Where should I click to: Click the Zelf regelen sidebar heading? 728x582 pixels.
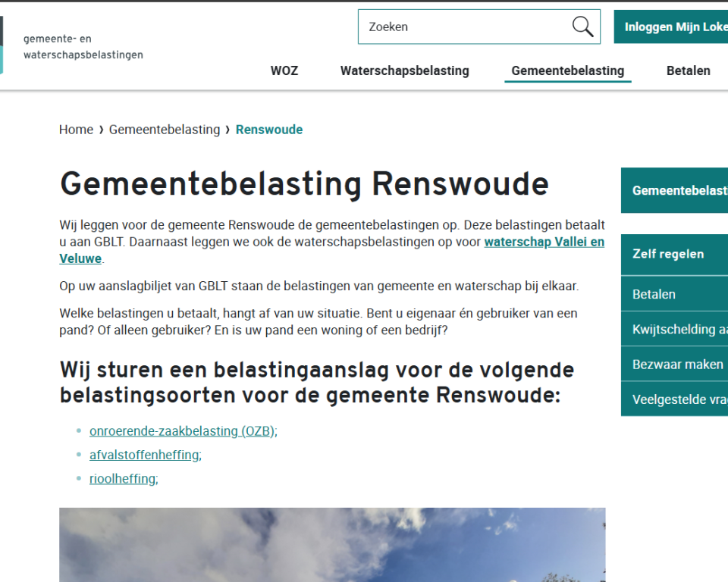click(675, 255)
